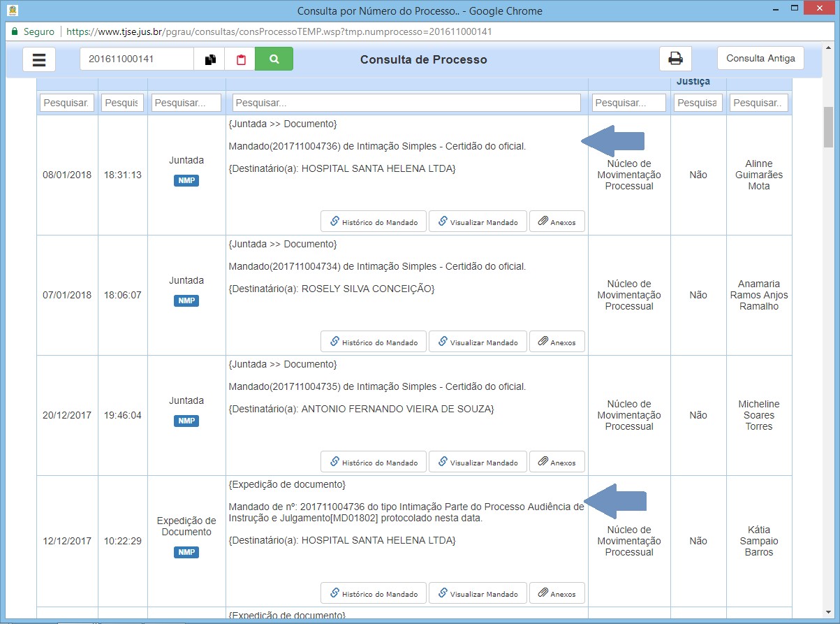Click the printer icon button

[x=675, y=59]
